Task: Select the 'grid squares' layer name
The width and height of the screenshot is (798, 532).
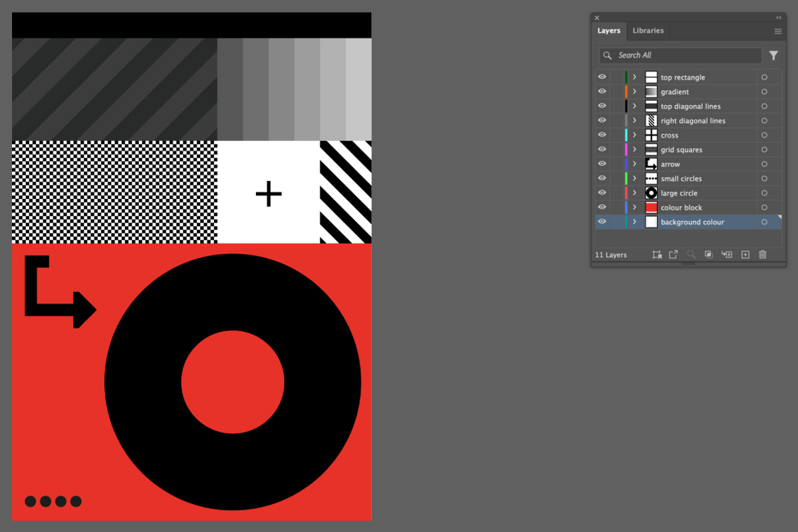Action: coord(682,150)
